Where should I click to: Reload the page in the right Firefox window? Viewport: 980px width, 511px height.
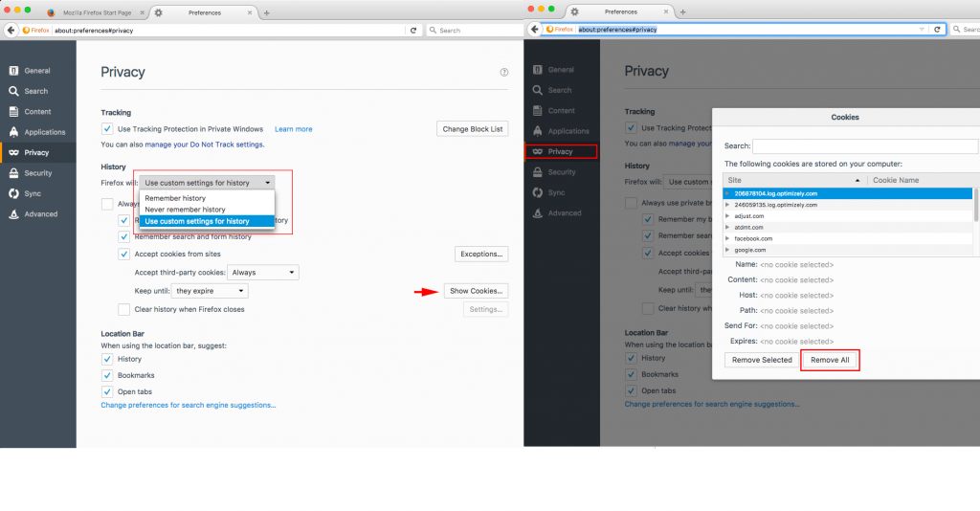click(x=937, y=30)
